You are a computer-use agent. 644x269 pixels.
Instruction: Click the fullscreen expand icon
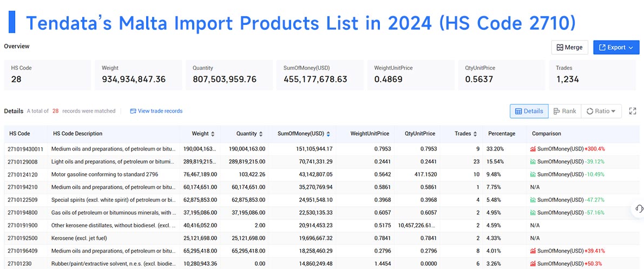633,111
